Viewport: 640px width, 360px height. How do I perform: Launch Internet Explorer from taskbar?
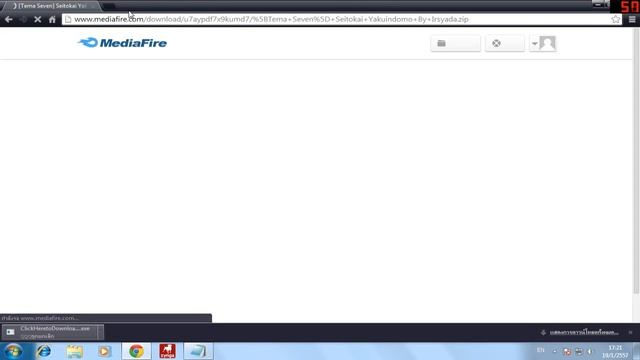(x=44, y=351)
